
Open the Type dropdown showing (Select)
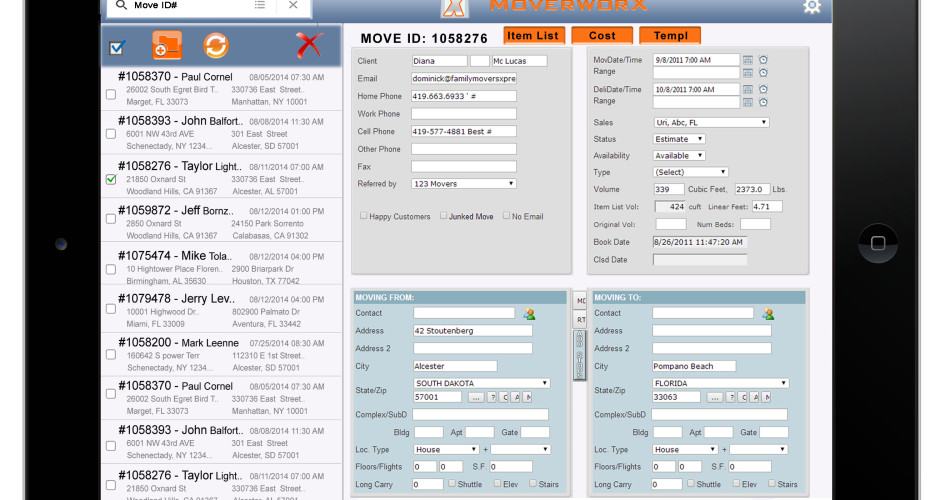(x=691, y=172)
